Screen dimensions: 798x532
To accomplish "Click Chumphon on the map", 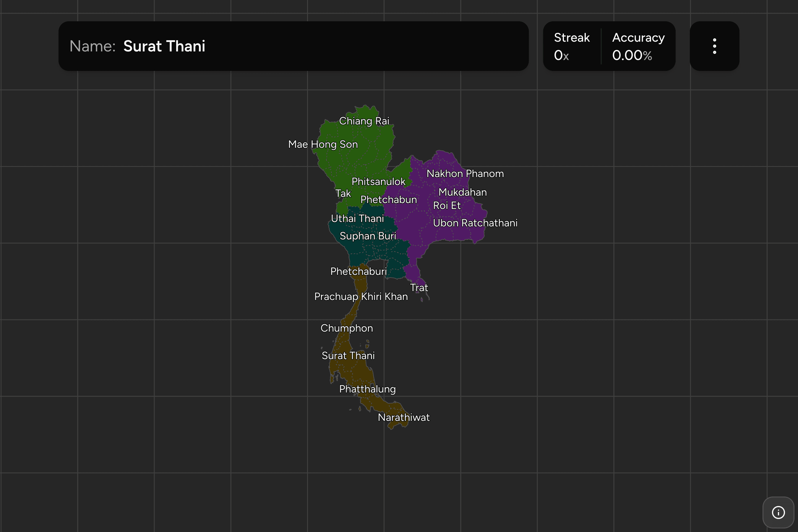I will [347, 328].
